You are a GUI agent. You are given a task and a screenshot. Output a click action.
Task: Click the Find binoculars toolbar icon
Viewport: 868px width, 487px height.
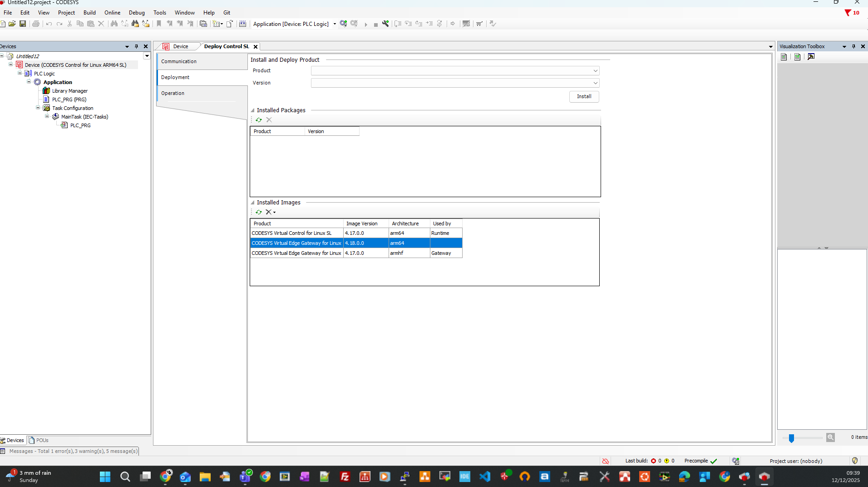(114, 24)
